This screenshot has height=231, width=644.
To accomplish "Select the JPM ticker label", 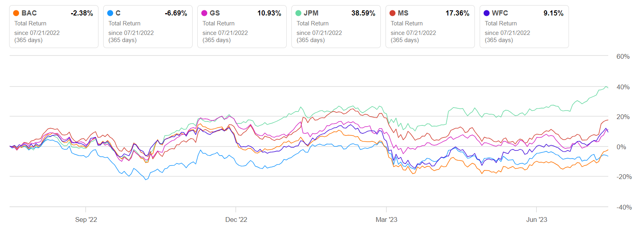I will (x=311, y=13).
